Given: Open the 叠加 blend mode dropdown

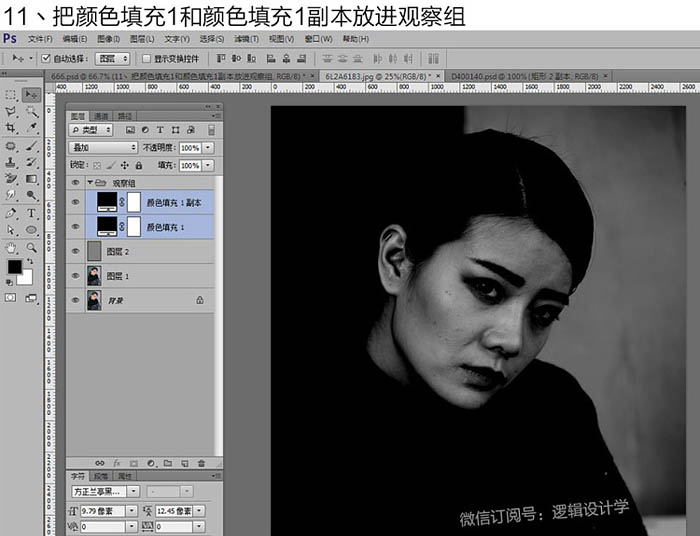Looking at the screenshot, I should 103,147.
